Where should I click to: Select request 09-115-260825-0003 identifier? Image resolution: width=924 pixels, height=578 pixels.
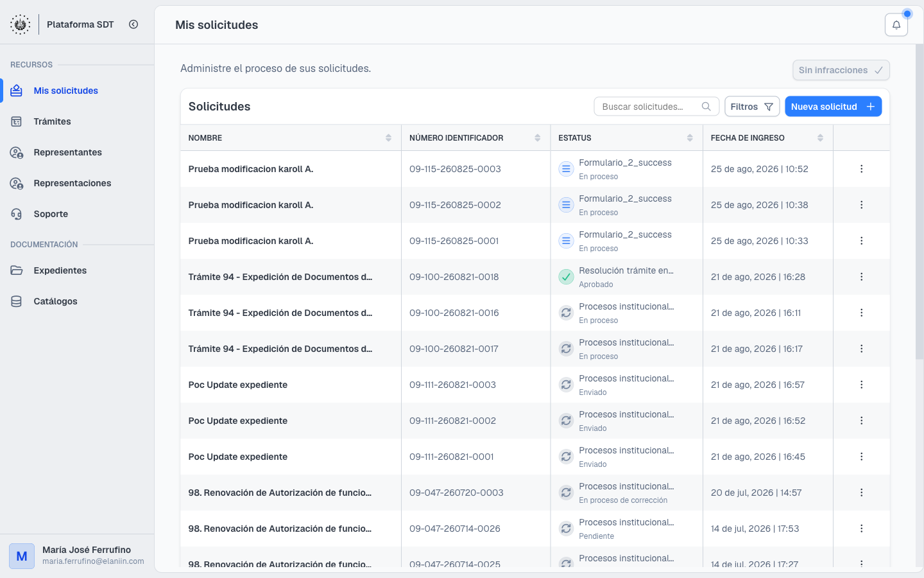pyautogui.click(x=455, y=169)
